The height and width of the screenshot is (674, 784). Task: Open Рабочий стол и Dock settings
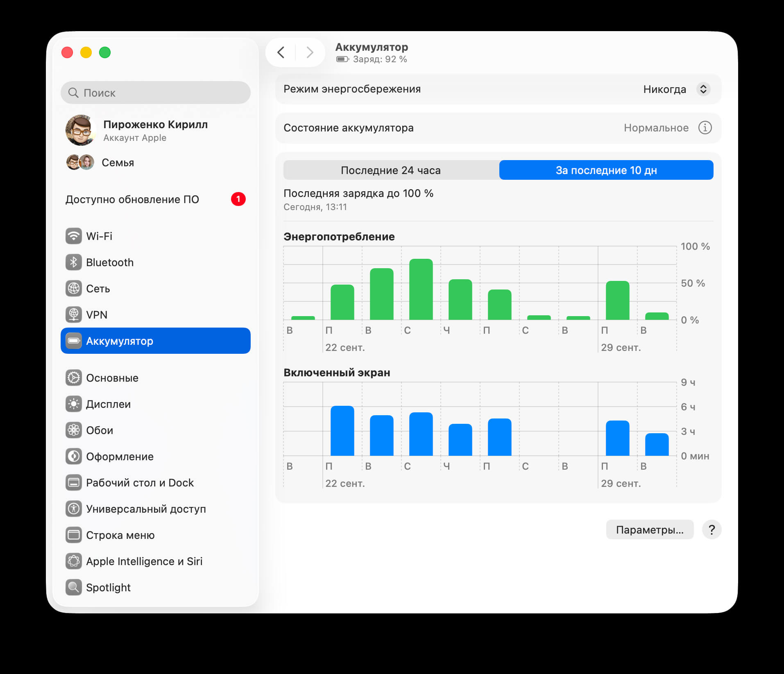(x=156, y=483)
